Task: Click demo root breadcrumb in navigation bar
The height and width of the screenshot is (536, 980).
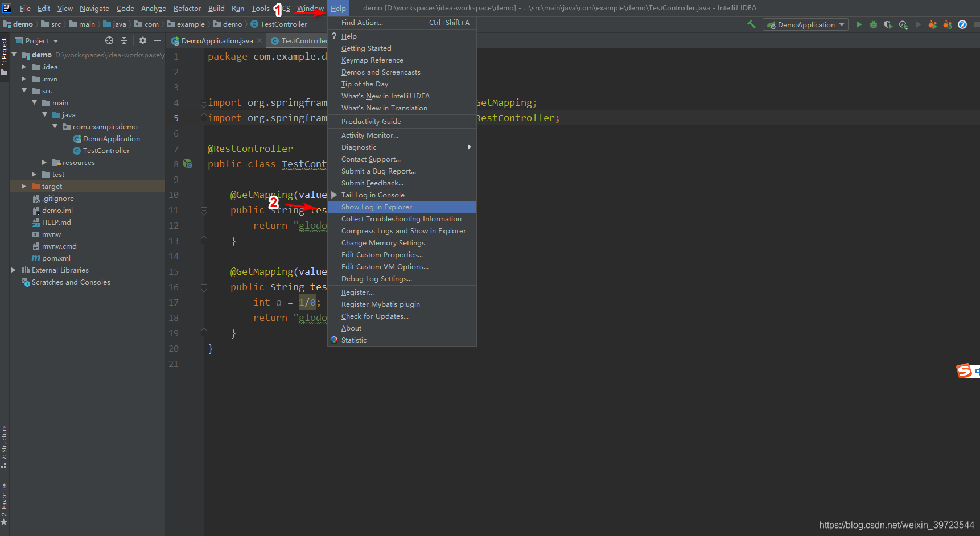Action: [18, 24]
